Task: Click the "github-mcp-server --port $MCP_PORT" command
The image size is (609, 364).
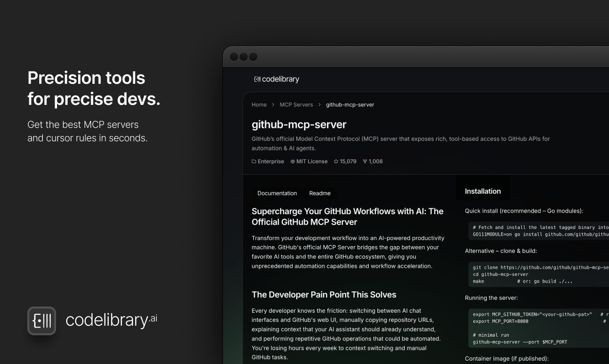Action: point(520,342)
